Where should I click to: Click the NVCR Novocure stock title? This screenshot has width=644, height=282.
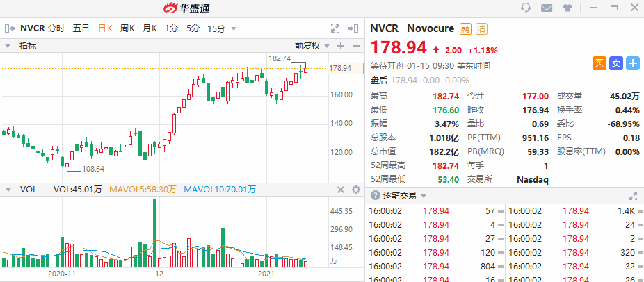coord(412,28)
